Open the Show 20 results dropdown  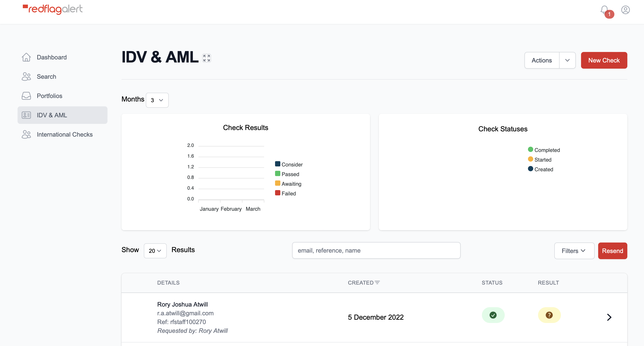155,251
